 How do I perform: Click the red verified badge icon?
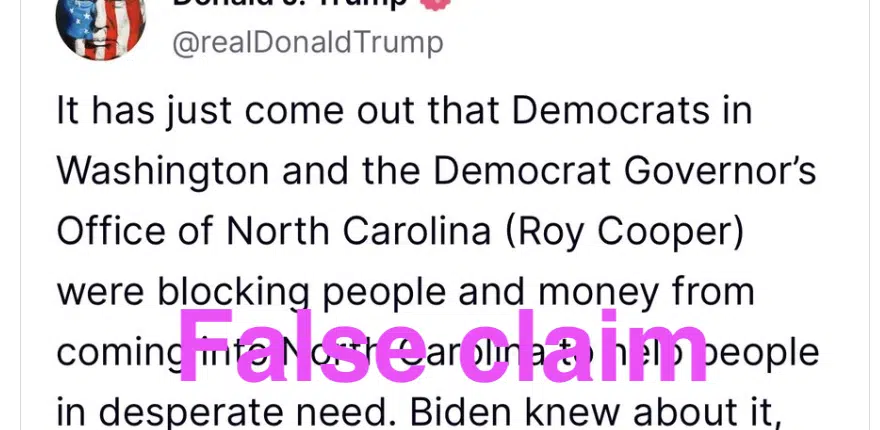click(436, 3)
